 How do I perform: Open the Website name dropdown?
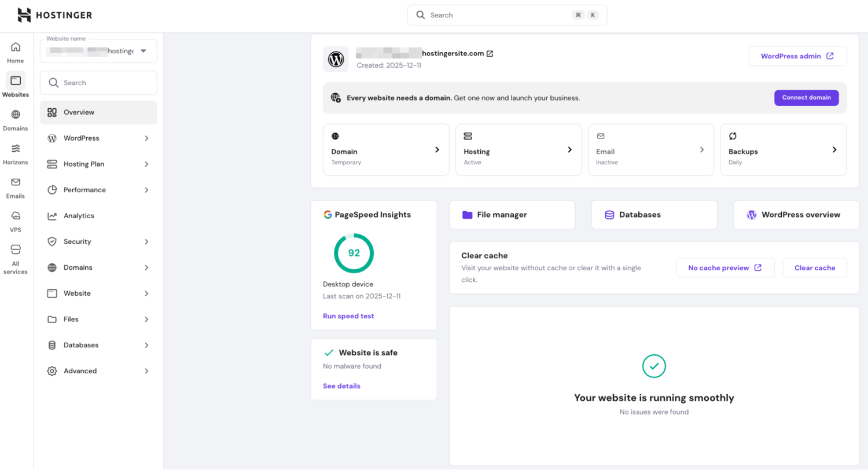click(x=98, y=51)
